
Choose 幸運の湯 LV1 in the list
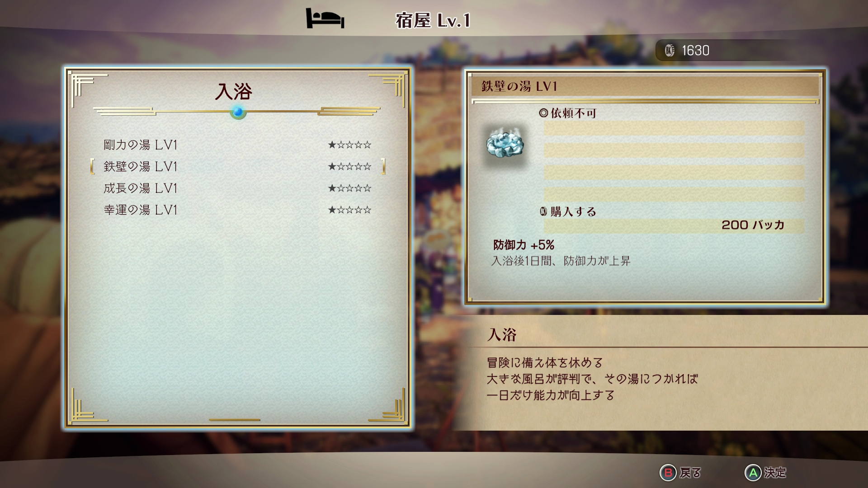tap(237, 210)
